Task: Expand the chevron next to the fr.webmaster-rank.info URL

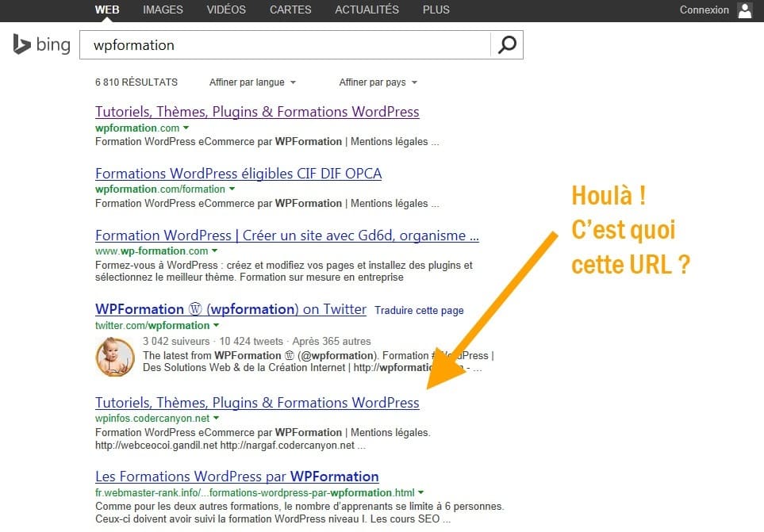Action: pyautogui.click(x=420, y=492)
